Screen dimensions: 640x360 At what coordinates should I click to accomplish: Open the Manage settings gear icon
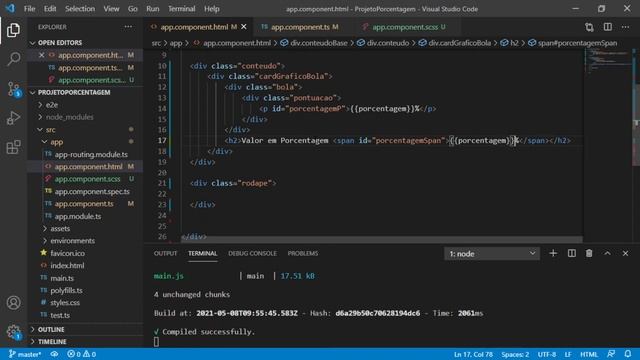(x=13, y=332)
